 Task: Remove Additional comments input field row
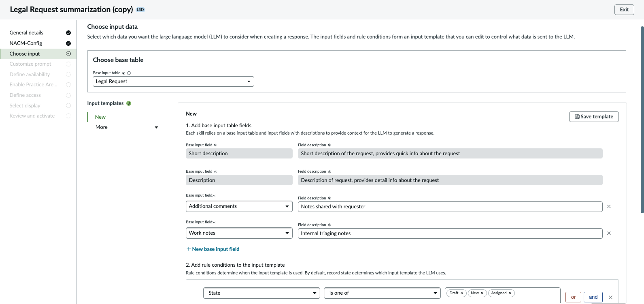tap(609, 207)
